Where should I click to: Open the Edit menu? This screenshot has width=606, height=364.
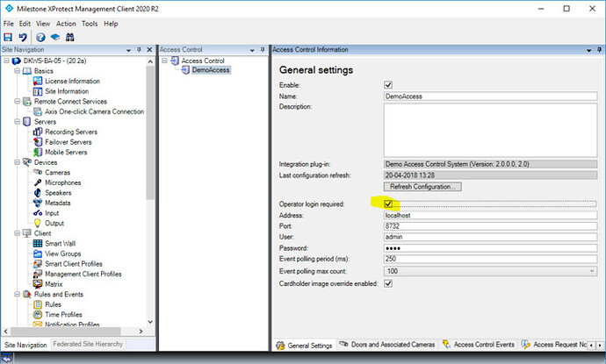[25, 24]
